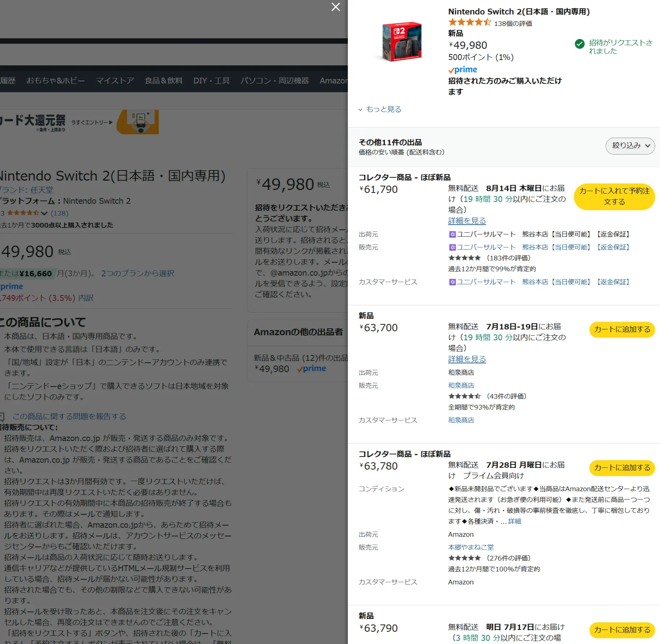This screenshot has height=644, width=660.
Task: Open the ユニバーサルマート seller link under 販売元
Action: pyautogui.click(x=539, y=247)
